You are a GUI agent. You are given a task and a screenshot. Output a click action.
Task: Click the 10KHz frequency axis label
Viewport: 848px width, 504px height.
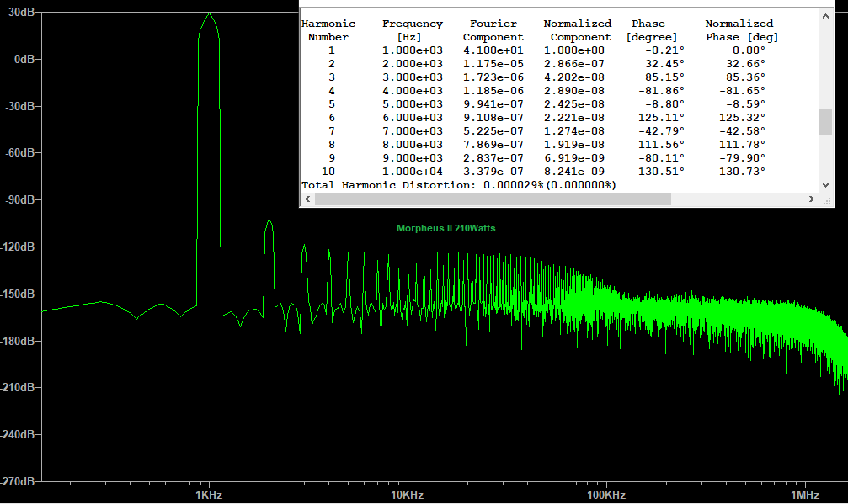coord(408,495)
